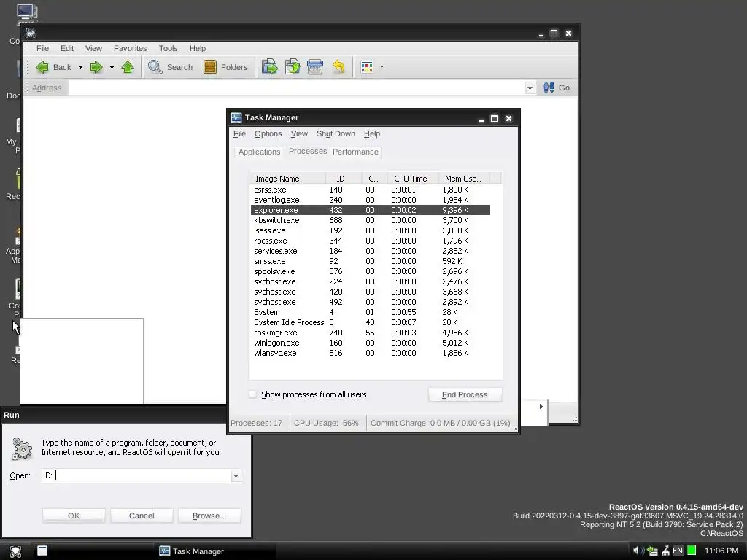The image size is (747, 560).
Task: Sort processes by CPU Time column
Action: (x=412, y=179)
